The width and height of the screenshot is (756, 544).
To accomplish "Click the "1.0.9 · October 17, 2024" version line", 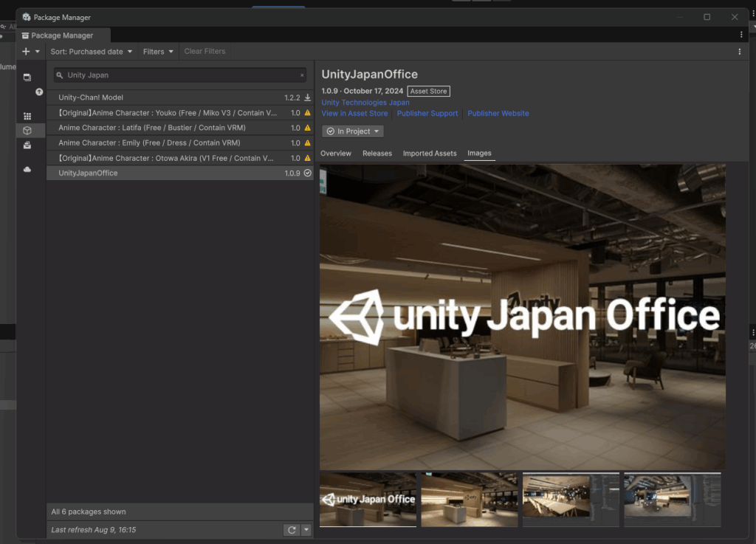I will click(362, 91).
